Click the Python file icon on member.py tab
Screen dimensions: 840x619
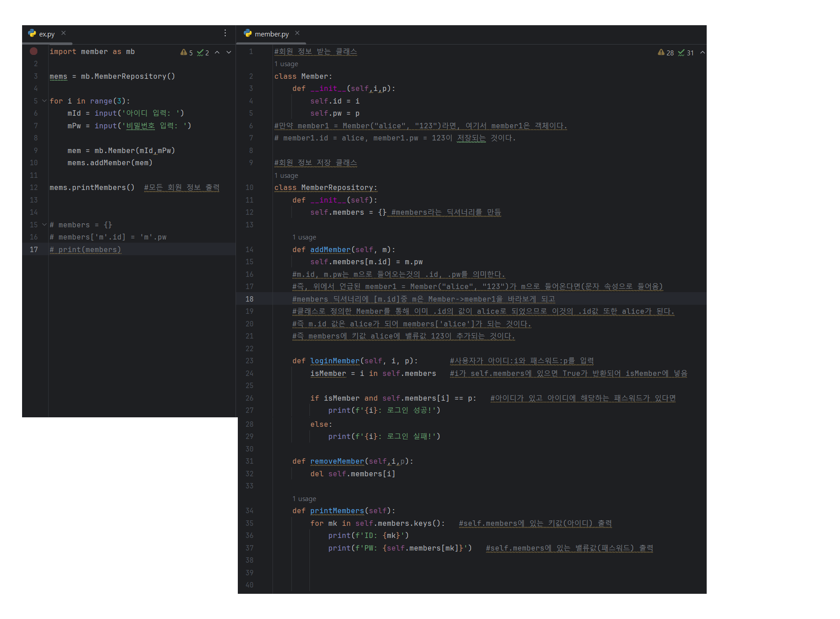[248, 33]
